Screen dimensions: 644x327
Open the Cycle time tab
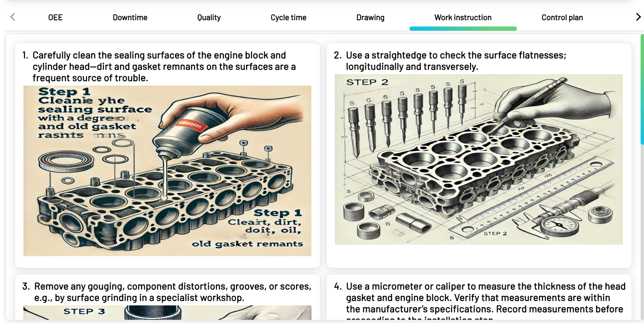point(288,17)
